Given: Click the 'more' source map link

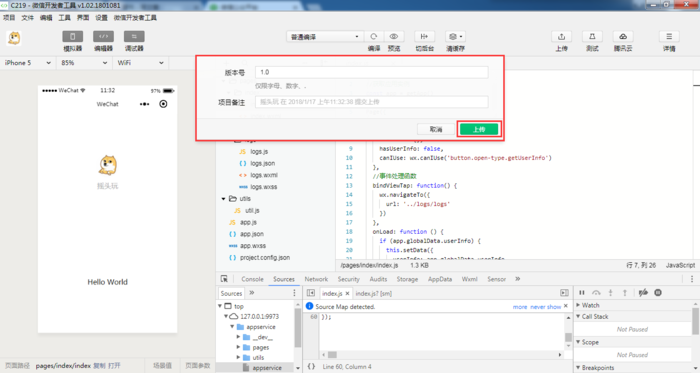Looking at the screenshot, I should pos(520,307).
